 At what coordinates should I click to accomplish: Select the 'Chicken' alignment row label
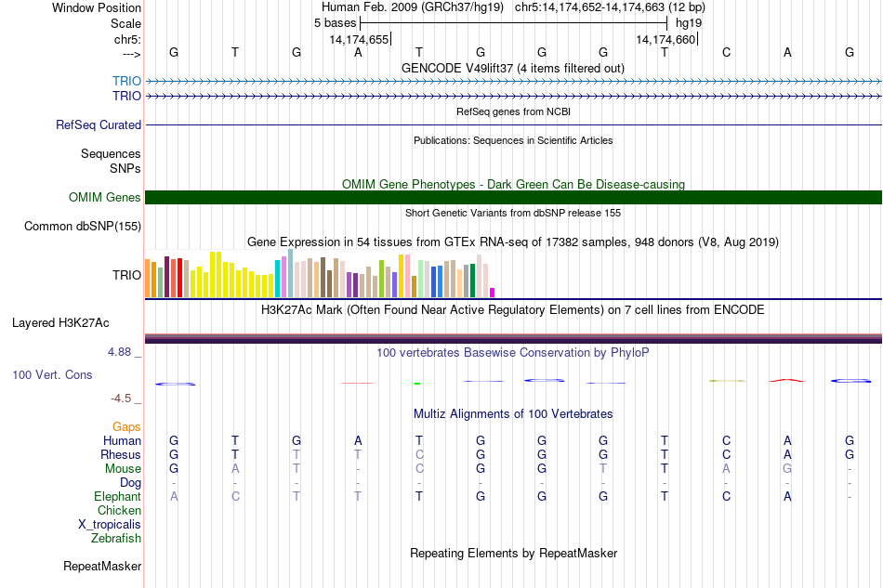tap(119, 510)
